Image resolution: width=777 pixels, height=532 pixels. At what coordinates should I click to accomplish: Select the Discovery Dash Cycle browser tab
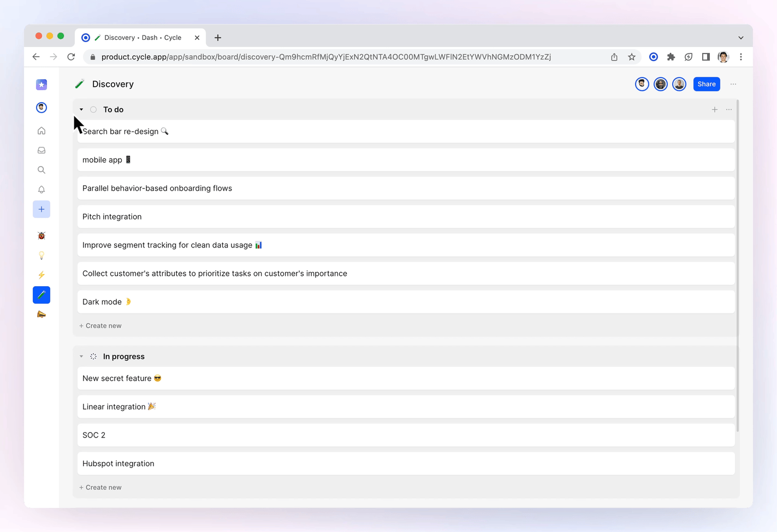tap(140, 38)
